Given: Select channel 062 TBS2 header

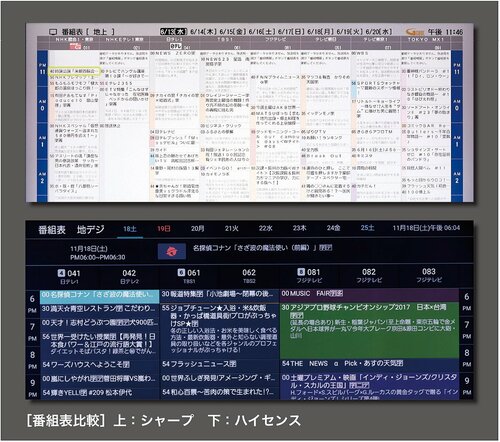Looking at the screenshot, I should 249,276.
